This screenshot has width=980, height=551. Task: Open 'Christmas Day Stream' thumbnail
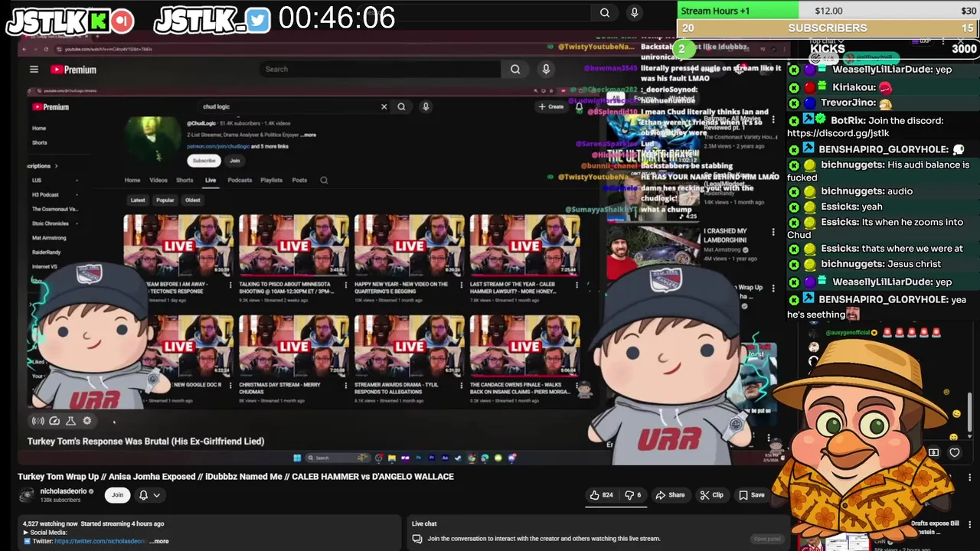tap(294, 346)
